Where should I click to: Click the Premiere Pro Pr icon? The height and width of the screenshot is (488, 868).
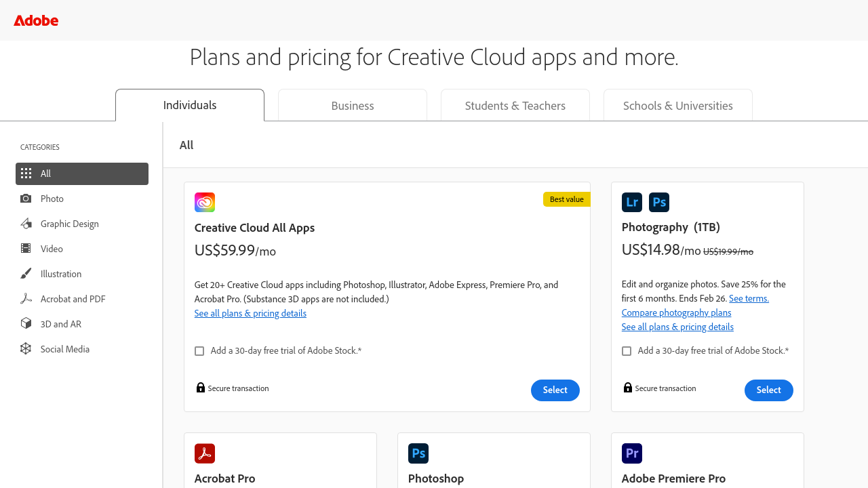(632, 453)
